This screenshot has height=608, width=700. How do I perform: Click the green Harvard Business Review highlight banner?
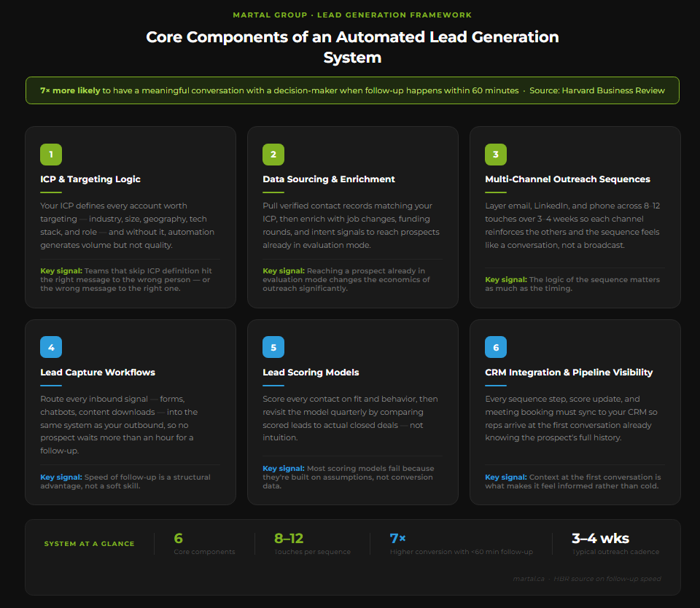pyautogui.click(x=352, y=90)
